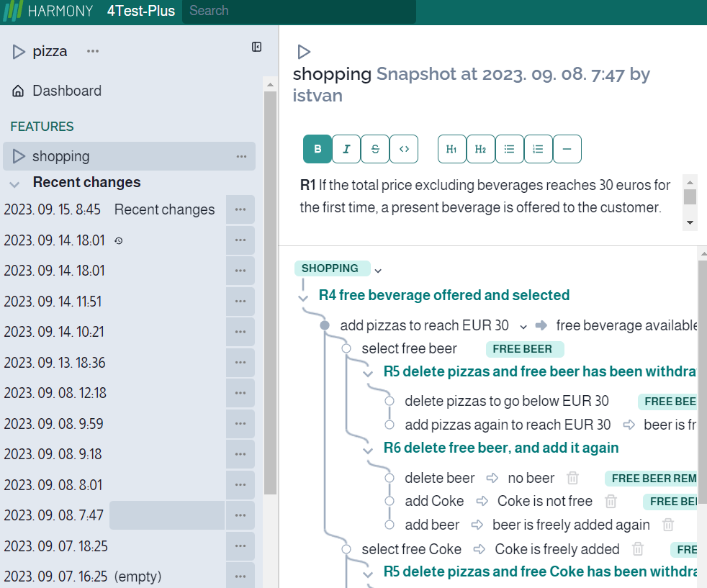Toggle bold formatting
Screen dimensions: 707x588
[x=318, y=149]
